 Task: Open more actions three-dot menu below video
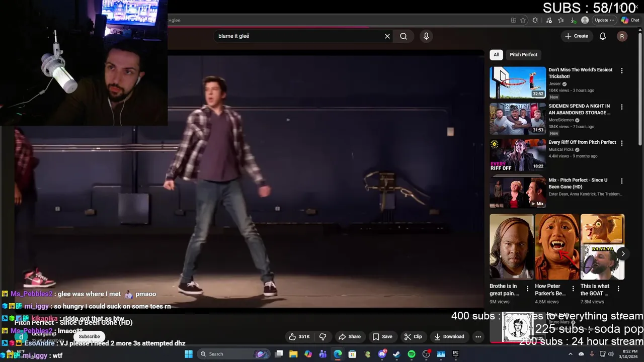[x=478, y=337]
